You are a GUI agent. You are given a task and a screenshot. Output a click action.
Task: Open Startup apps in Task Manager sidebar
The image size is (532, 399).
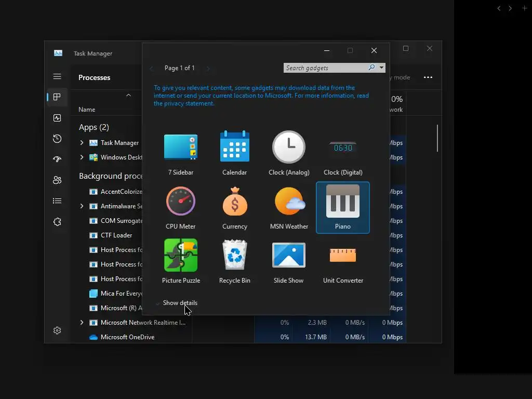[57, 159]
